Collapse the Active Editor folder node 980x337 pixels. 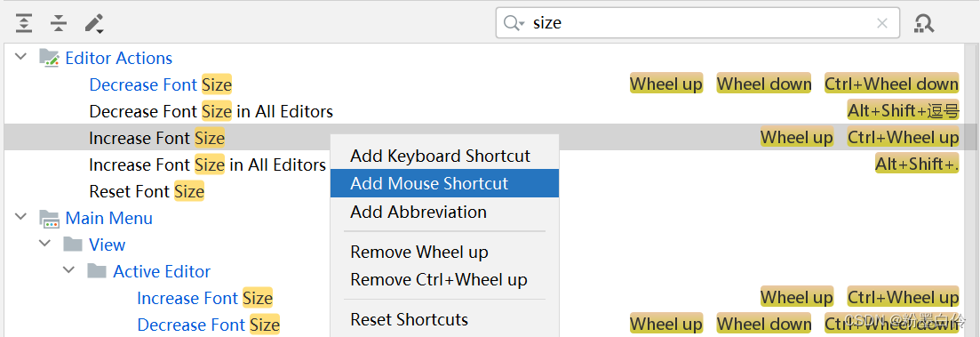(68, 270)
